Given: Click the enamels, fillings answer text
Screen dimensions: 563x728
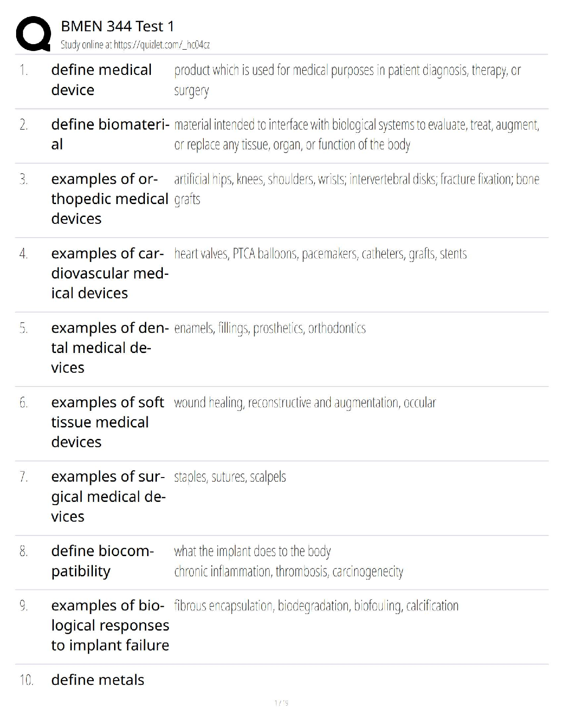Looking at the screenshot, I should (x=270, y=328).
